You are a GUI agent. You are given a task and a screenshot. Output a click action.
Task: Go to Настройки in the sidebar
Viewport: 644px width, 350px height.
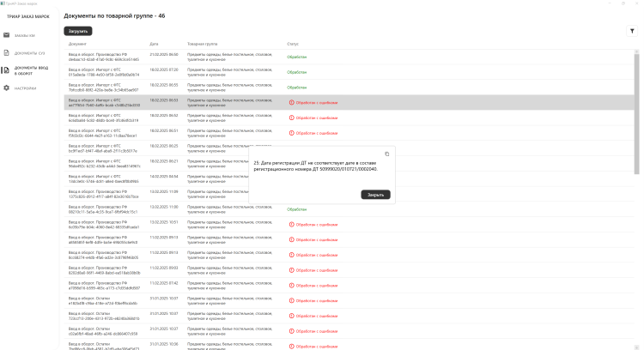[x=26, y=87]
